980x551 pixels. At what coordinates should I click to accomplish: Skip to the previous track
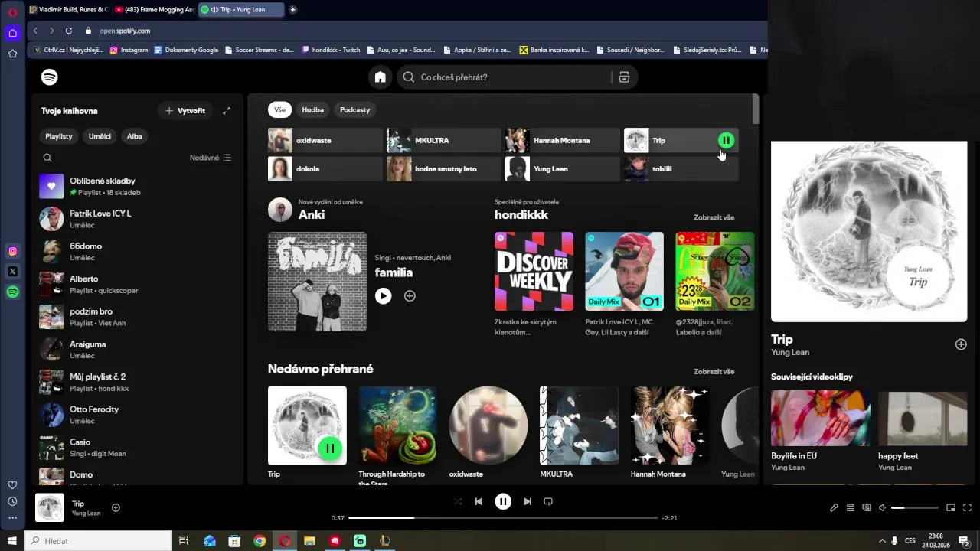click(479, 502)
